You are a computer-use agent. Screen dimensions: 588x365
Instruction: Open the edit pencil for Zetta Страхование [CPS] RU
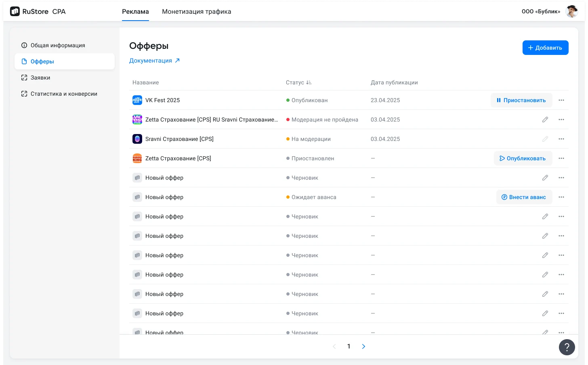click(545, 120)
